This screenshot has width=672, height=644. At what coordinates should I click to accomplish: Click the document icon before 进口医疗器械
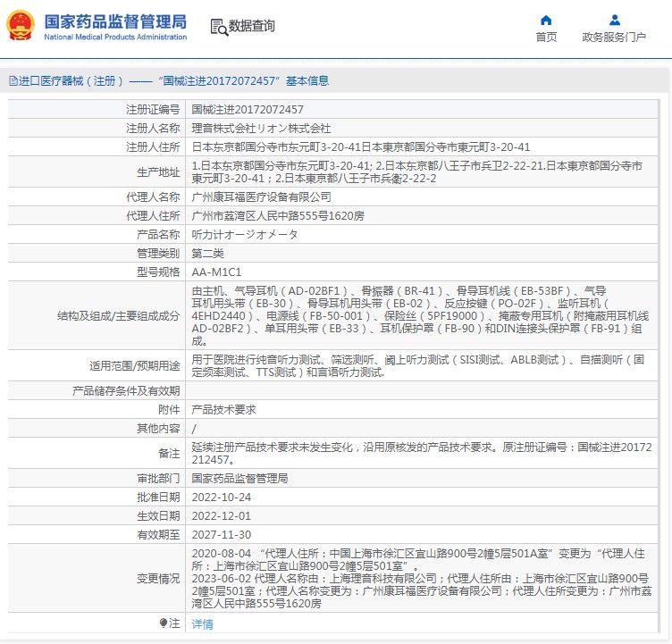[x=12, y=81]
